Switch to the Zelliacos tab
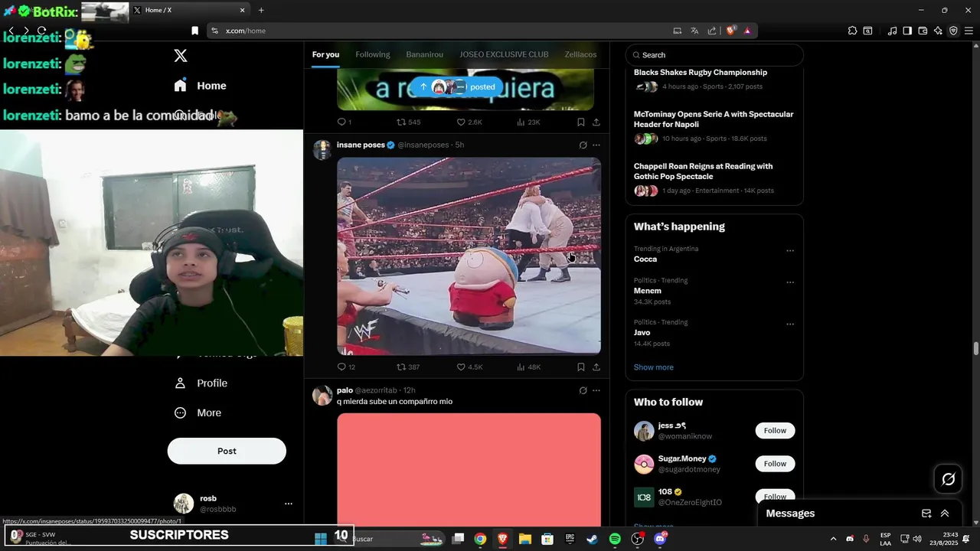 pos(580,54)
